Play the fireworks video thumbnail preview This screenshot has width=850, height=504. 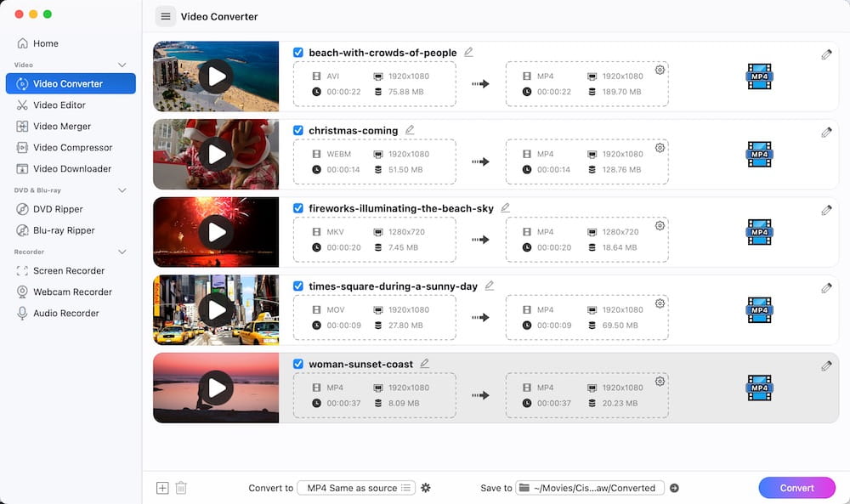tap(216, 232)
